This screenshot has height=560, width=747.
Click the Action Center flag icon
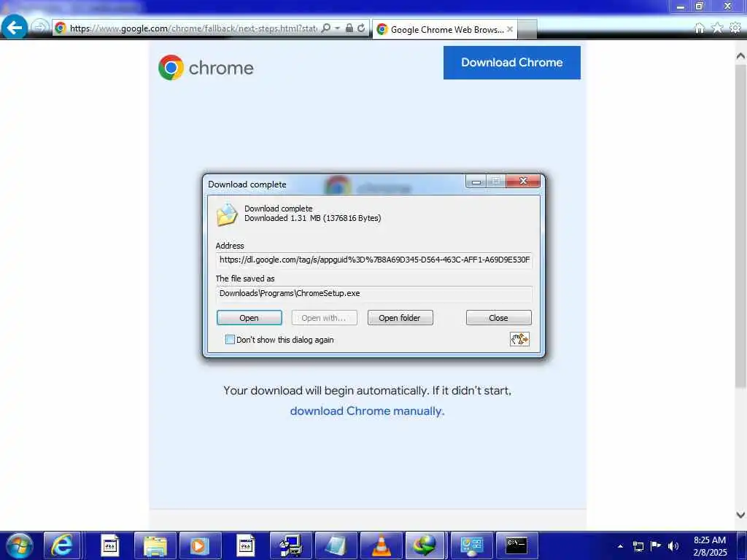(656, 545)
